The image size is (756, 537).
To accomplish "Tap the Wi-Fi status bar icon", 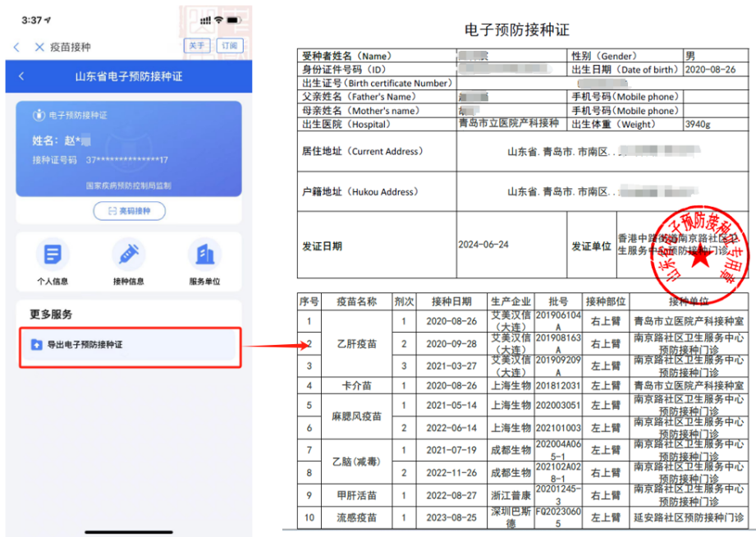I will [x=219, y=20].
